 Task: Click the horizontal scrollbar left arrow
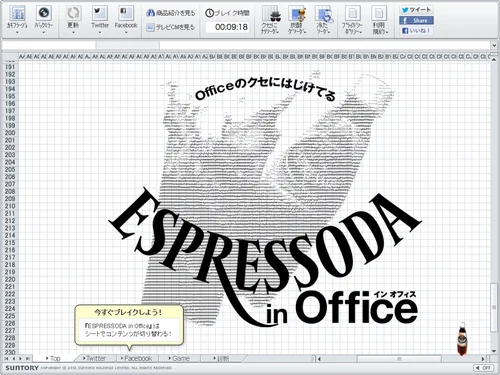coord(319,359)
